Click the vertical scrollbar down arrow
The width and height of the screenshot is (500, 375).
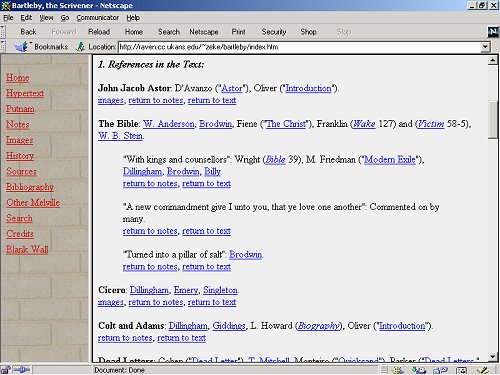point(493,357)
